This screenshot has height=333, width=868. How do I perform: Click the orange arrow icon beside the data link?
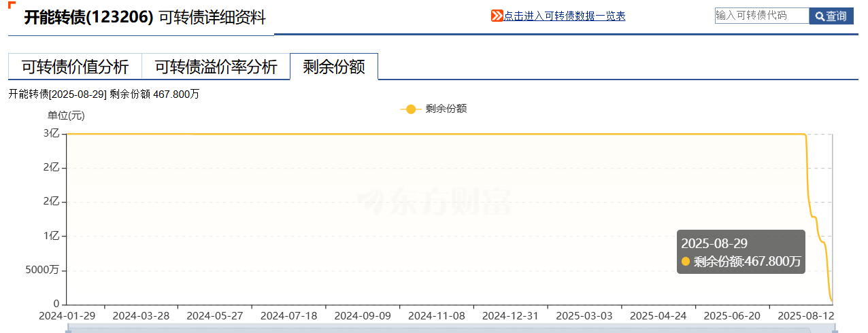point(497,16)
